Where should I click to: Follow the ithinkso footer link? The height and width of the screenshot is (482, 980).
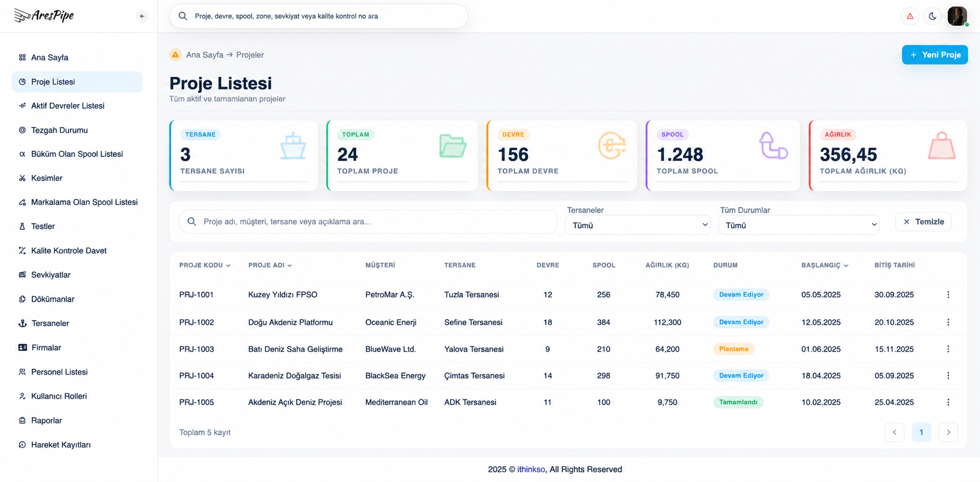[x=531, y=469]
